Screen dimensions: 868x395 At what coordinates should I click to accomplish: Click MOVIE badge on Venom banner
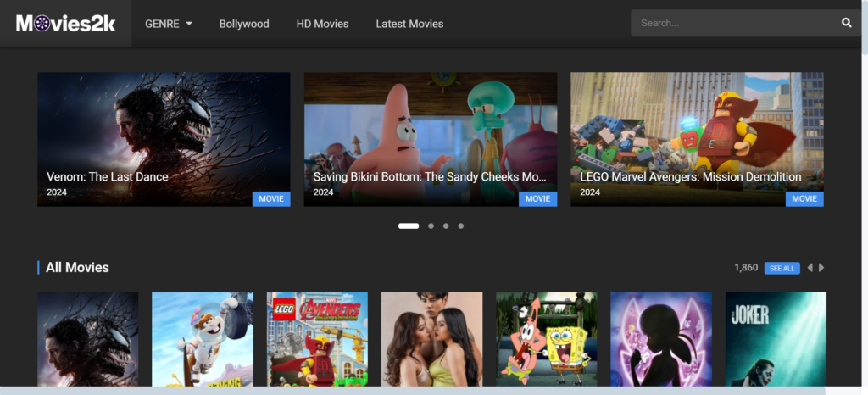point(271,199)
